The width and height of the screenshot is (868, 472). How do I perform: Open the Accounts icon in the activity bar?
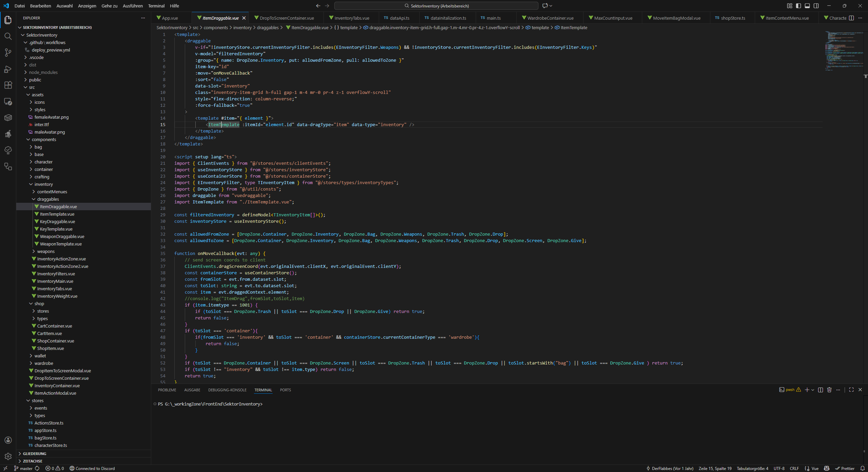pos(8,440)
